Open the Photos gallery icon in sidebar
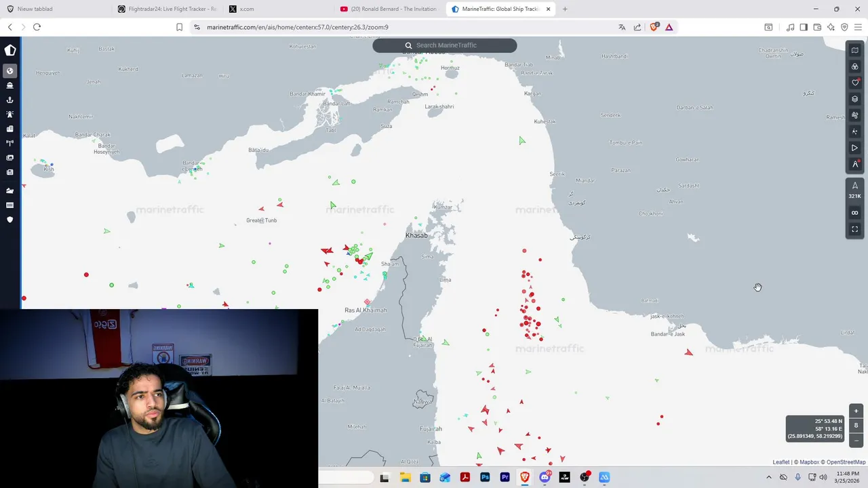868x488 pixels. click(10, 158)
